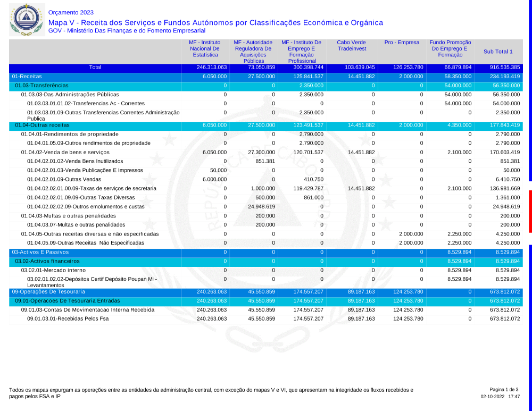
Task: Select the 'Mapa V' report title
Action: pyautogui.click(x=215, y=22)
